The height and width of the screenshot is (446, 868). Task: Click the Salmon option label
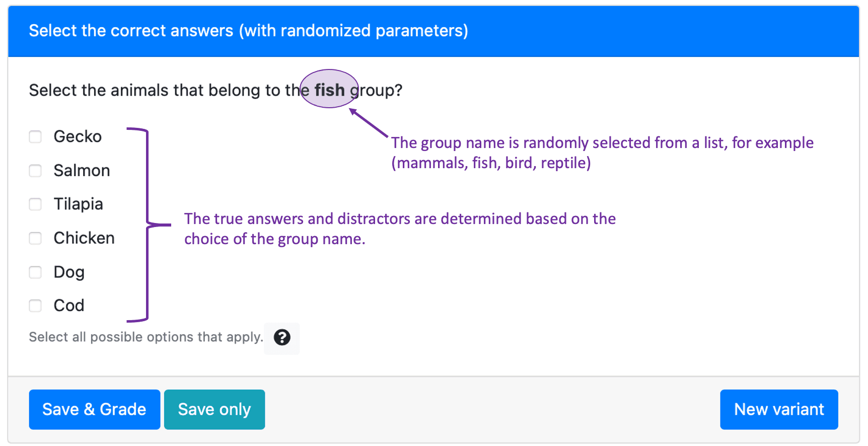coord(82,171)
